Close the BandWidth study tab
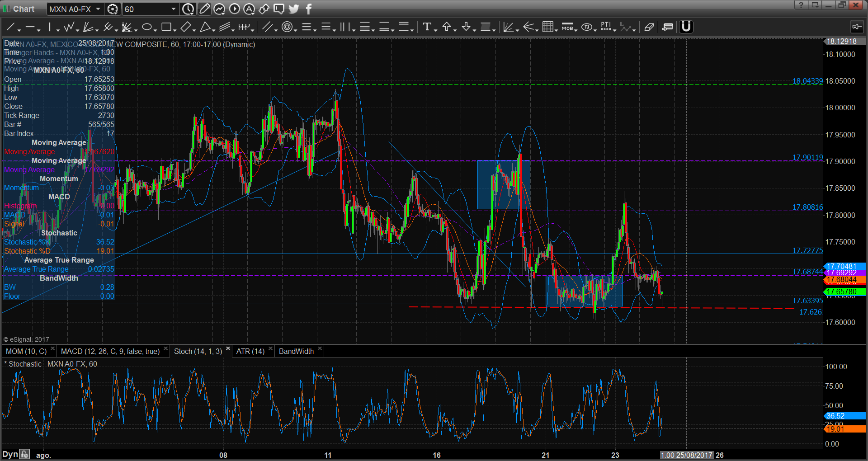The image size is (868, 461). (320, 348)
